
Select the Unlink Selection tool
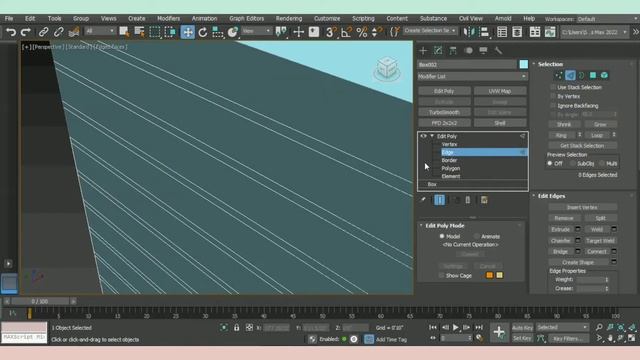[58, 32]
